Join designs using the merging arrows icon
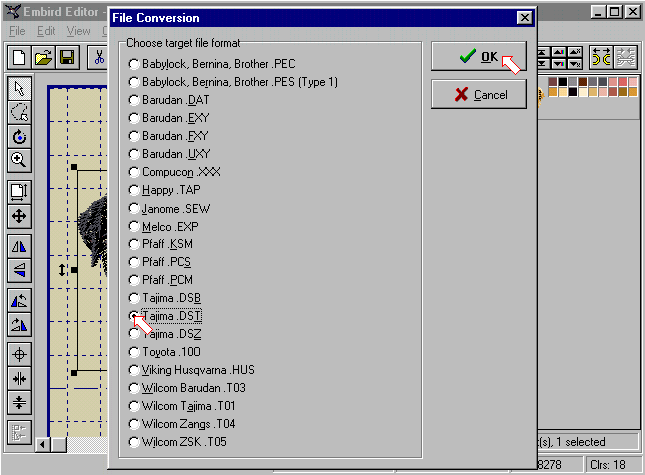This screenshot has width=645, height=475. coord(625,57)
